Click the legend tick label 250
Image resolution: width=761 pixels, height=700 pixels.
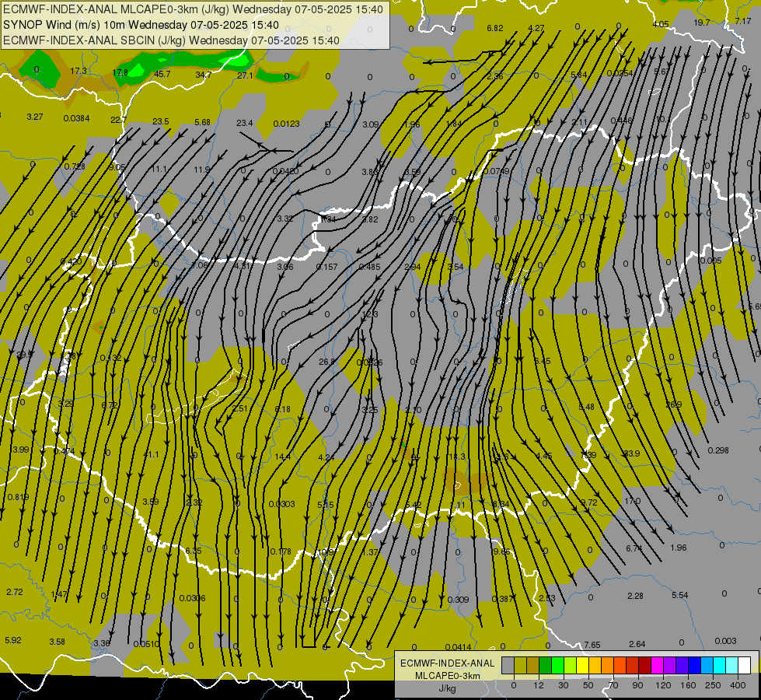713,685
